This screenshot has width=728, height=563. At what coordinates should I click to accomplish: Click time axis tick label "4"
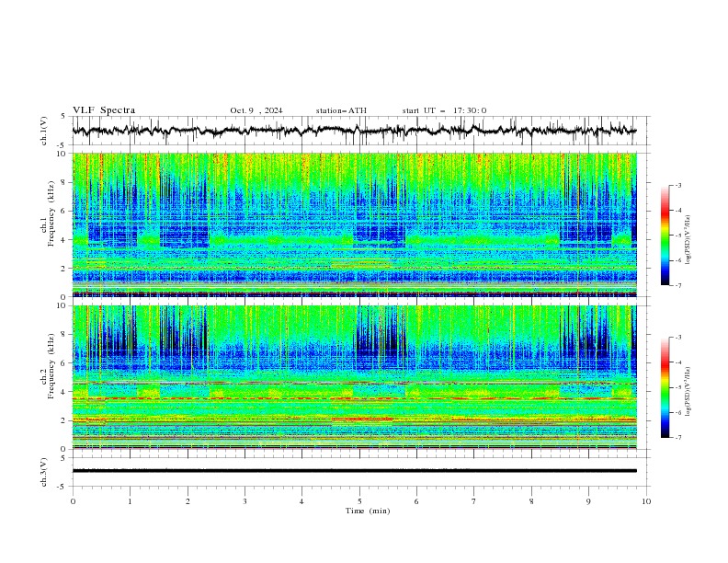[301, 501]
